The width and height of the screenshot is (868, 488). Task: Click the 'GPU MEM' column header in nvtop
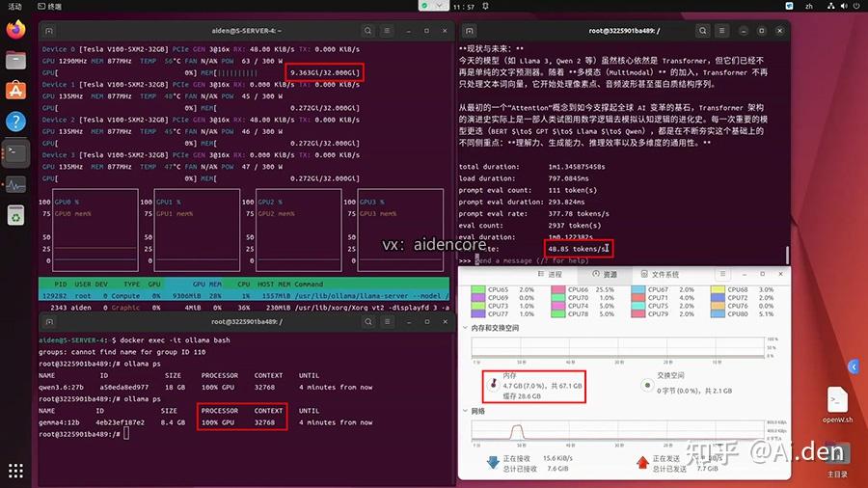pos(207,284)
